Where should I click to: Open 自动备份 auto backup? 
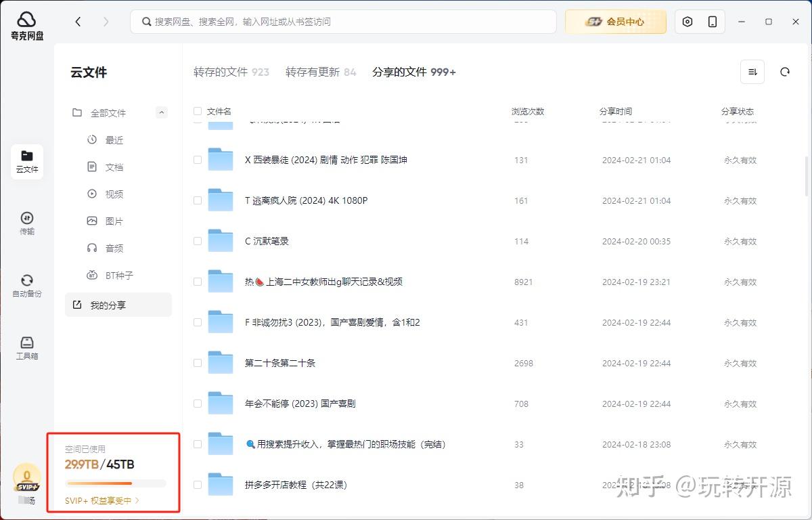tap(27, 286)
